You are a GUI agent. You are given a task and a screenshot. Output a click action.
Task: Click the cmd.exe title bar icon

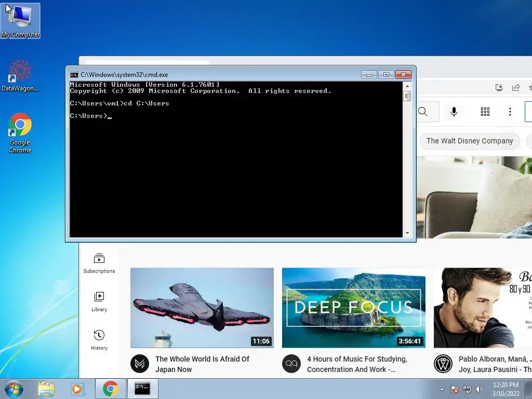pyautogui.click(x=74, y=75)
